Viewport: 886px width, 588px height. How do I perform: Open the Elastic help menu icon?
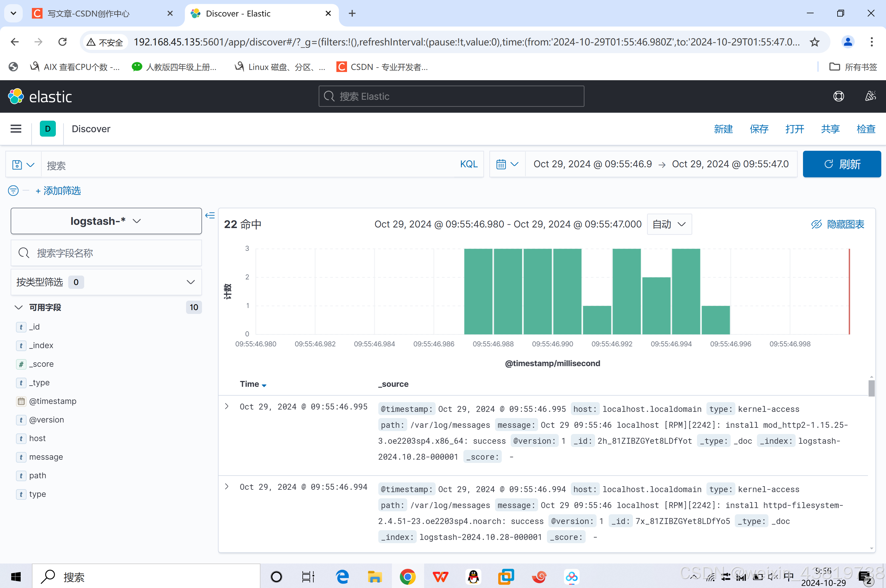[x=838, y=96]
